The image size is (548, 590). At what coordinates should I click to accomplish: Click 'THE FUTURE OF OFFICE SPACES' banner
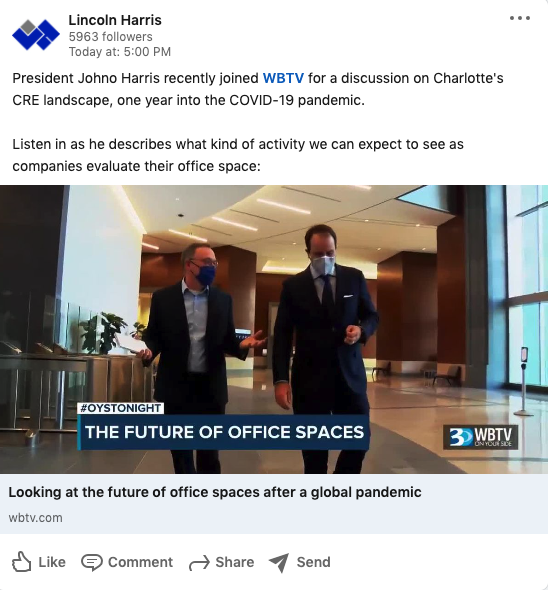point(223,432)
